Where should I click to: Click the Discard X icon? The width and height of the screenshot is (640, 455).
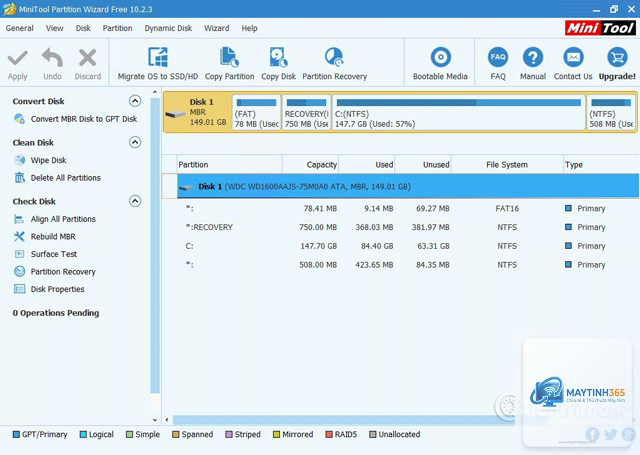[87, 58]
